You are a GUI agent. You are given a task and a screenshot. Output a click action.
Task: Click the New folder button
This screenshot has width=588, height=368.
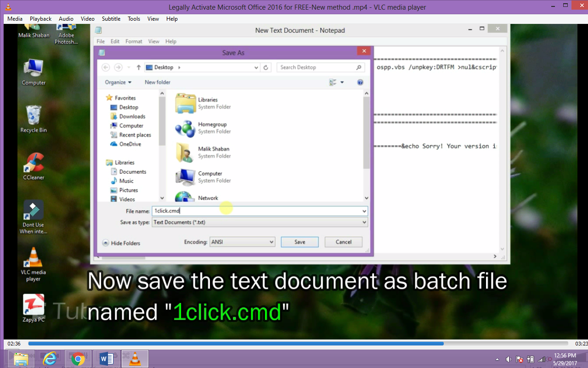coord(158,82)
